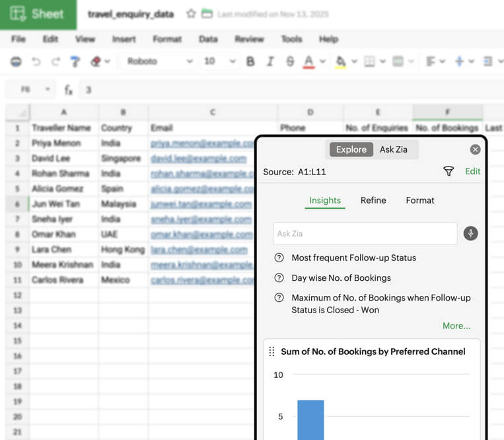Click the Edit source link

(x=472, y=171)
